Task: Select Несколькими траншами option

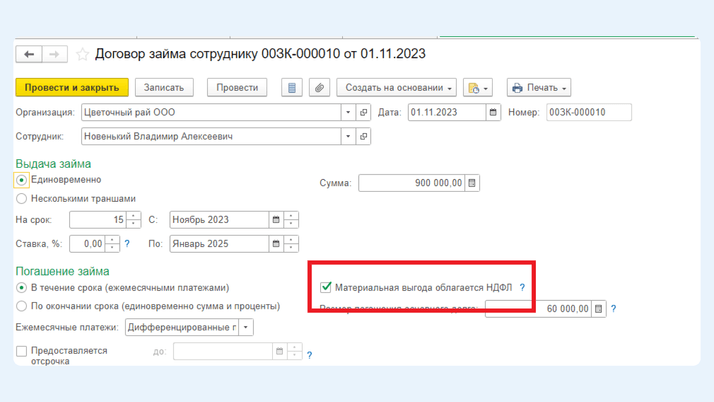Action: click(x=21, y=199)
